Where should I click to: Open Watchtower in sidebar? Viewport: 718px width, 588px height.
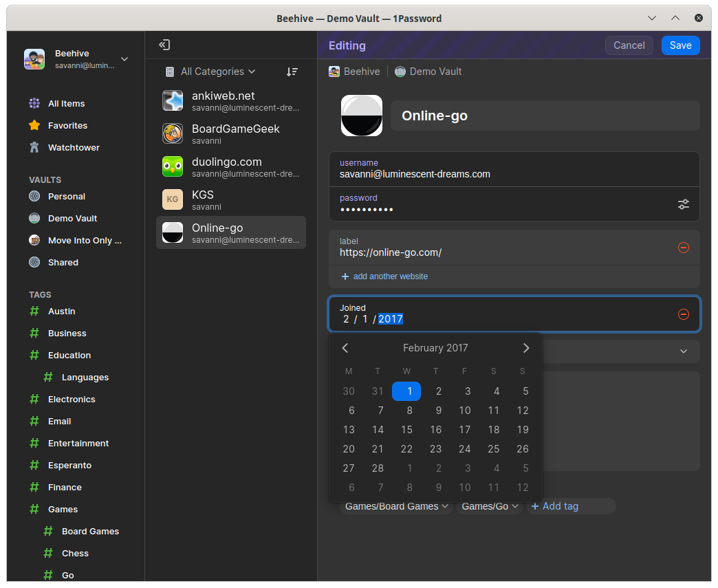[74, 147]
